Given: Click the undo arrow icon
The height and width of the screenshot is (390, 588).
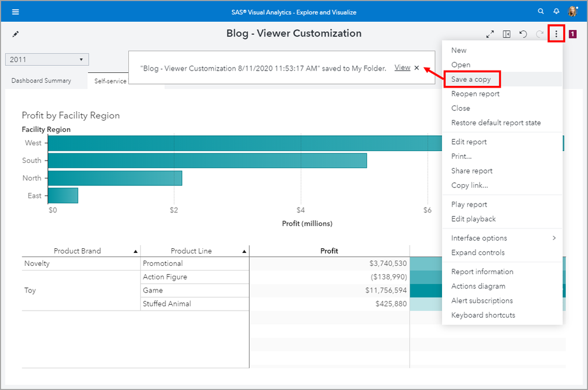Looking at the screenshot, I should (523, 34).
